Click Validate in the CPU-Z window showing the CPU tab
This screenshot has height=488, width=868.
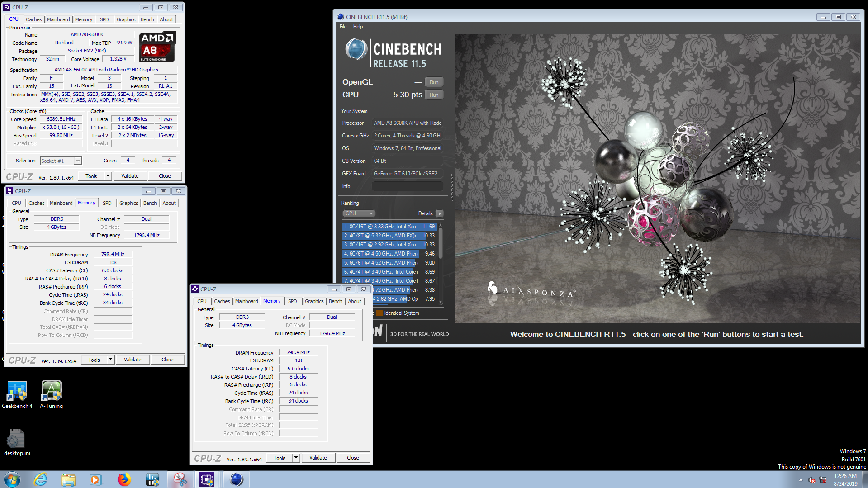pyautogui.click(x=130, y=176)
